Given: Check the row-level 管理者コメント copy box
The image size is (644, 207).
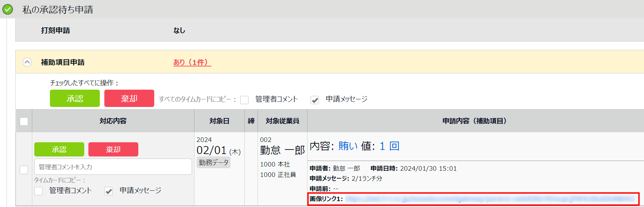Looking at the screenshot, I should tap(38, 191).
